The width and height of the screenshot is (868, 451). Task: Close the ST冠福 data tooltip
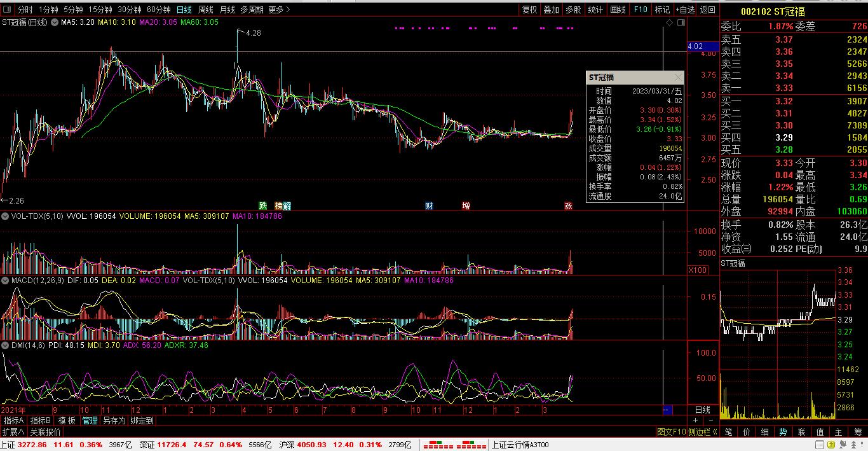click(678, 77)
